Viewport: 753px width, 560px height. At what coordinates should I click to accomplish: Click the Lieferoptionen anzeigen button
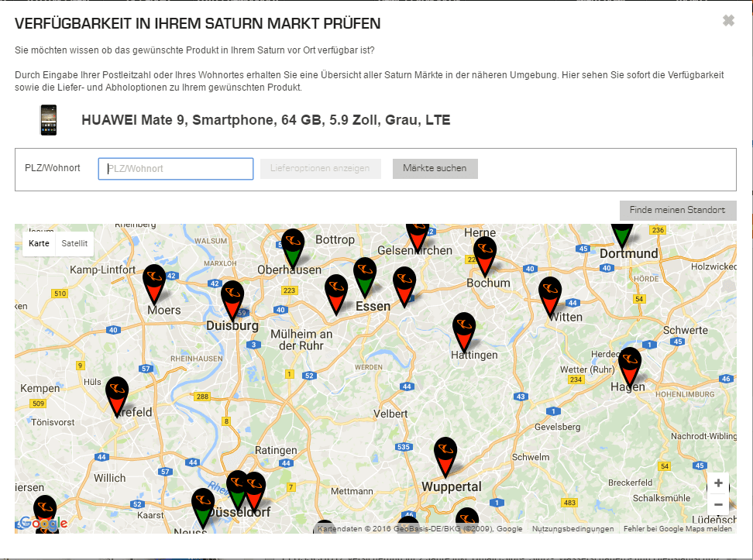(320, 169)
